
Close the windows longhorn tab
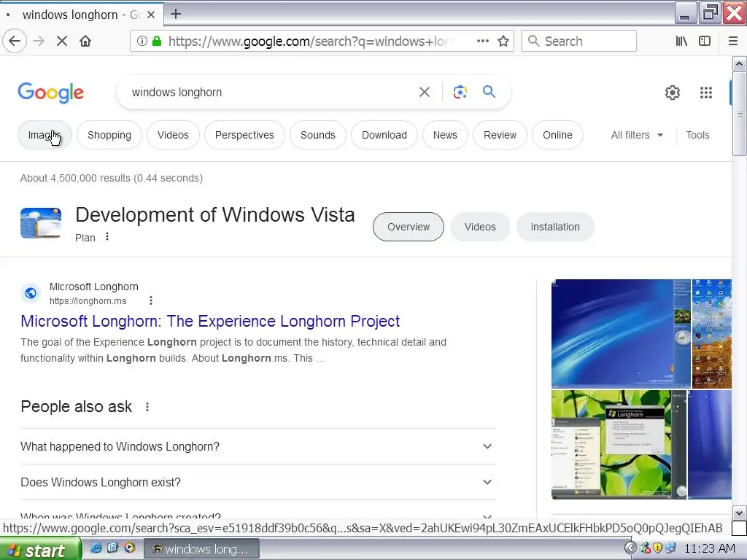[150, 15]
